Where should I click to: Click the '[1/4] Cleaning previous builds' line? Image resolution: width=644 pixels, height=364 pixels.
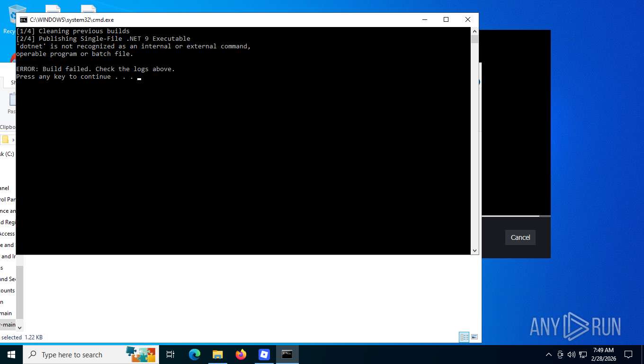coord(73,31)
